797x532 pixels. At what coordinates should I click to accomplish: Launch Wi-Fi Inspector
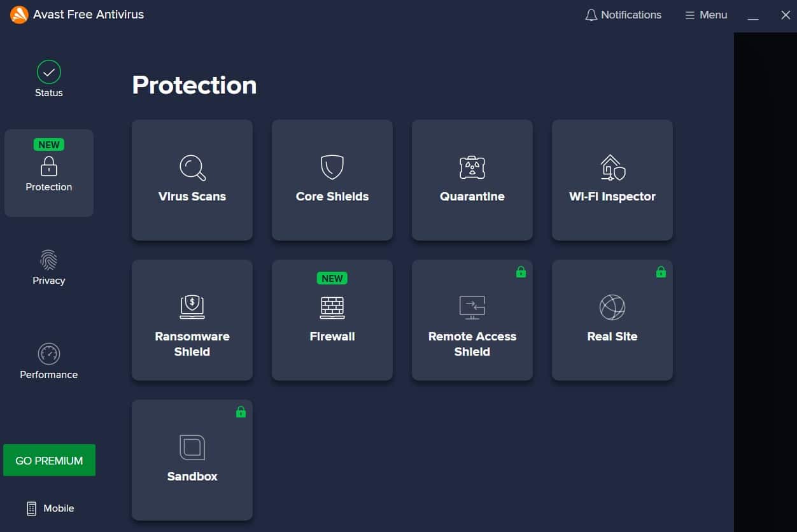pyautogui.click(x=612, y=180)
